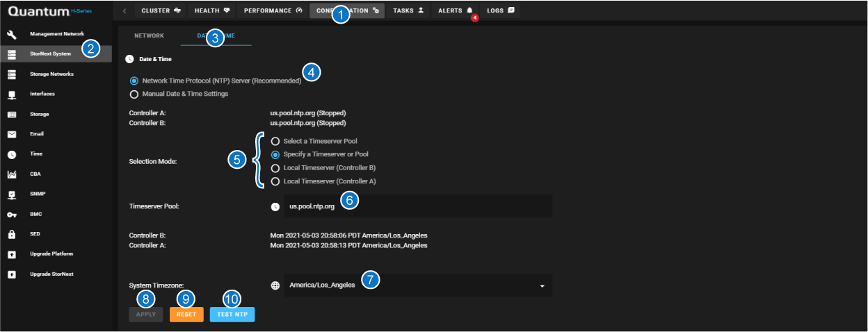Click the Email envelope icon in sidebar
The image size is (868, 332).
tap(12, 134)
